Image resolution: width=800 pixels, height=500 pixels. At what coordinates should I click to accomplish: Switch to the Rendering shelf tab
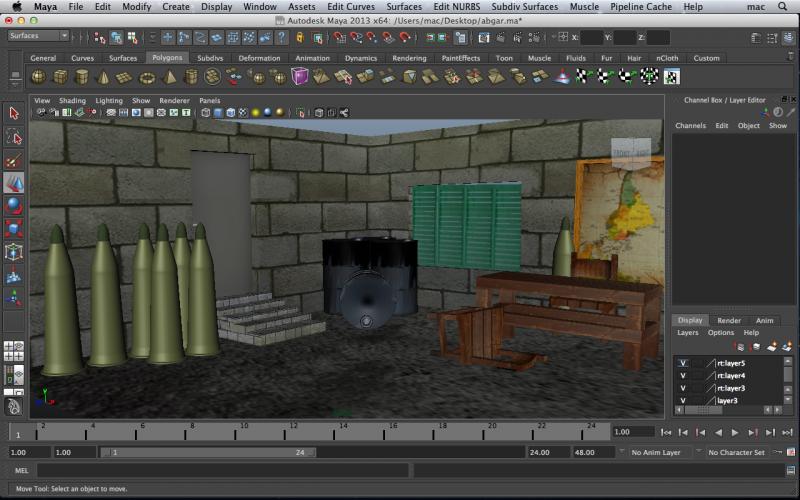[409, 58]
